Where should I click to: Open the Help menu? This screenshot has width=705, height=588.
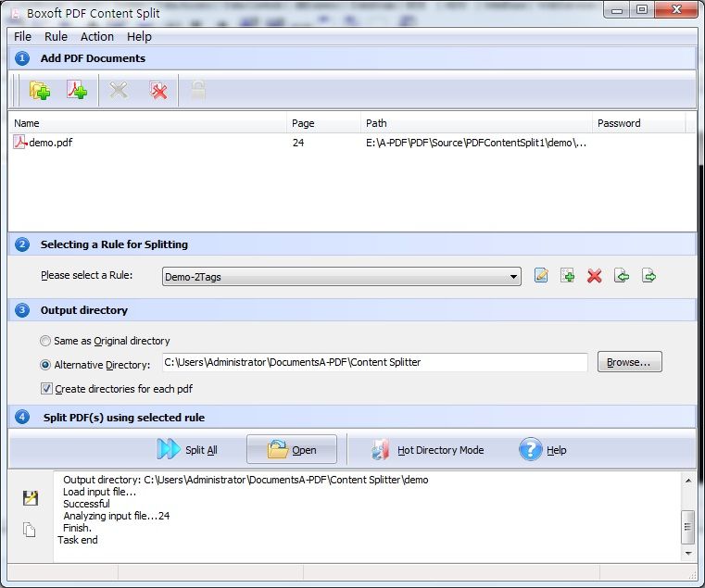tap(139, 36)
